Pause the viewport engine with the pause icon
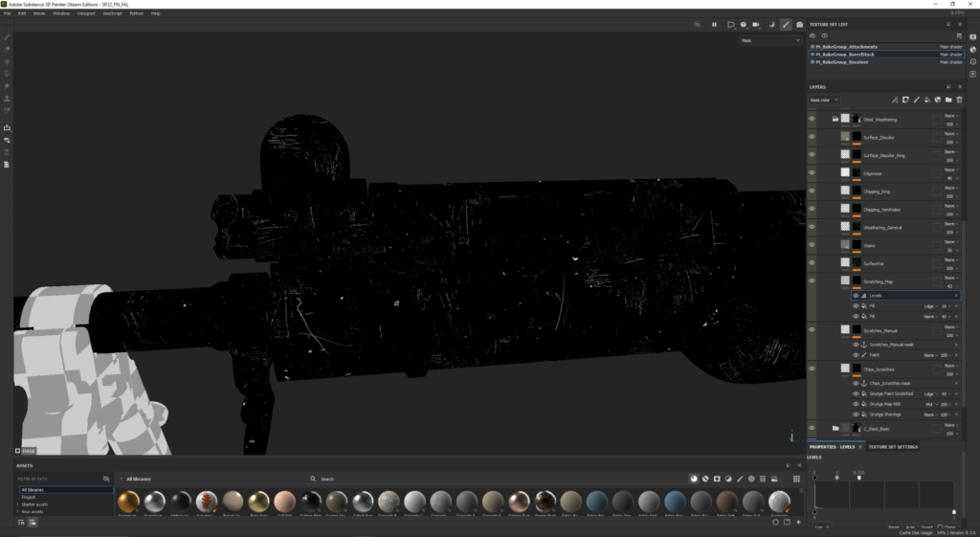This screenshot has width=980, height=537. (x=714, y=24)
